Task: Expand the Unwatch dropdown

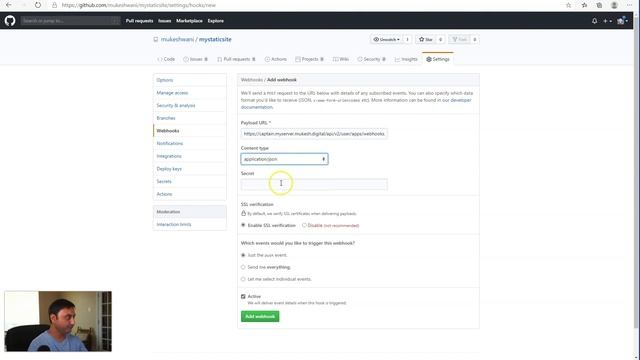Action: [386, 40]
